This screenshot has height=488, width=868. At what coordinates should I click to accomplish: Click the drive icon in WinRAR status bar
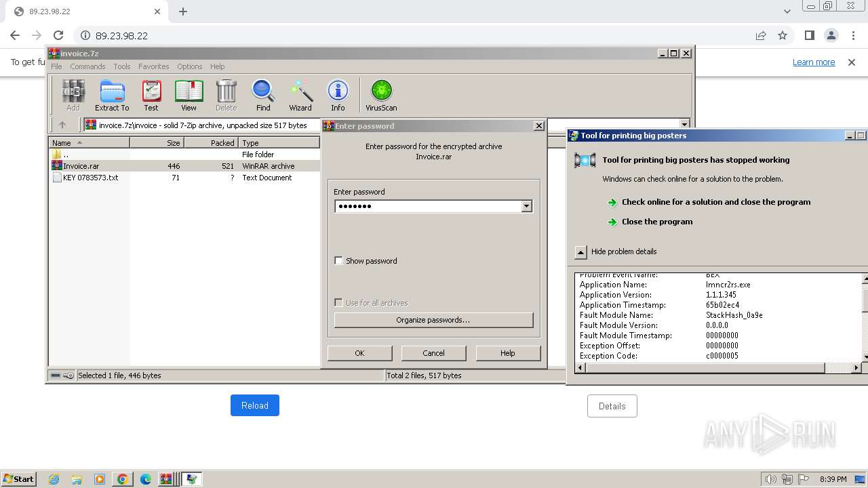[56, 375]
